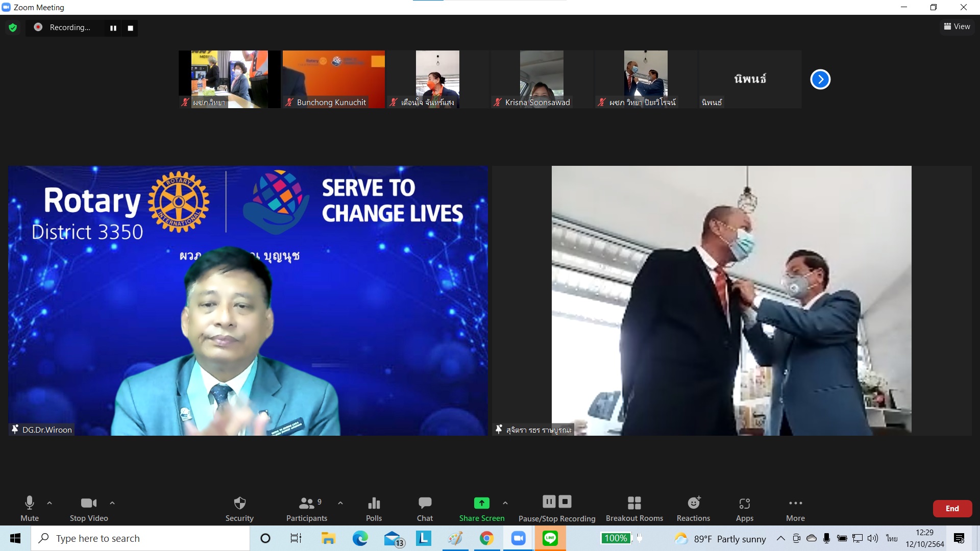Open the Reactions menu

[x=693, y=508]
